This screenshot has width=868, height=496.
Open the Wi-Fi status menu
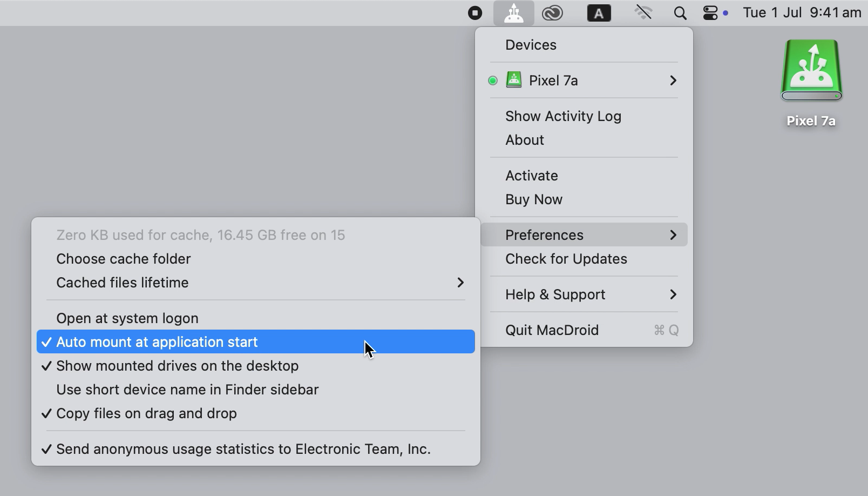click(x=643, y=13)
